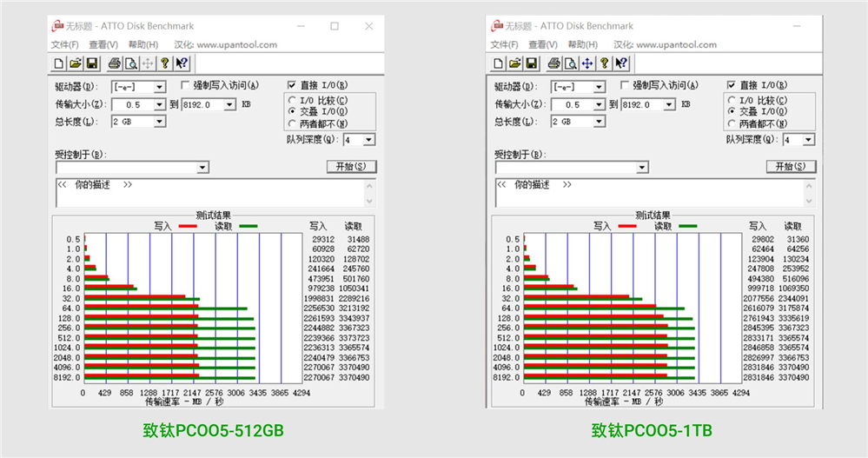This screenshot has height=458, width=868.
Task: Open Print Preview icon in right window
Action: coord(570,63)
